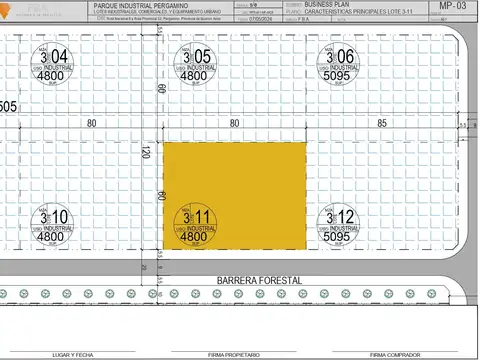The width and height of the screenshot is (480, 360).
Task: Click lot marker circle 3 06
Action: point(338,64)
